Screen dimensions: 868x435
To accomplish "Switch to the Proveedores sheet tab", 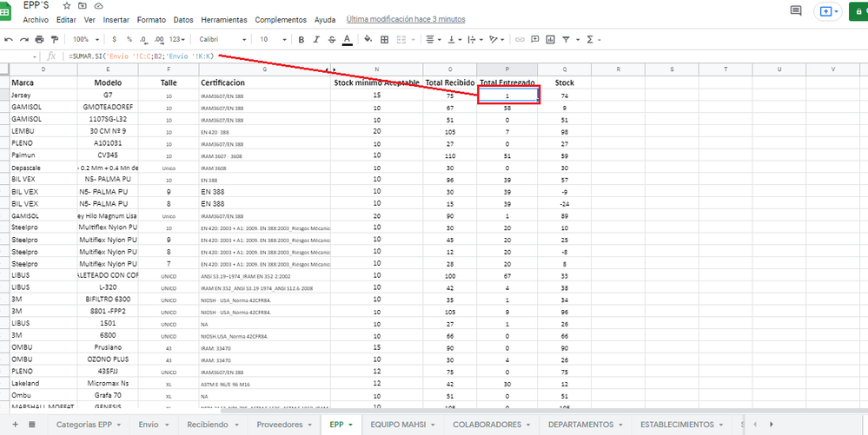I will point(284,425).
